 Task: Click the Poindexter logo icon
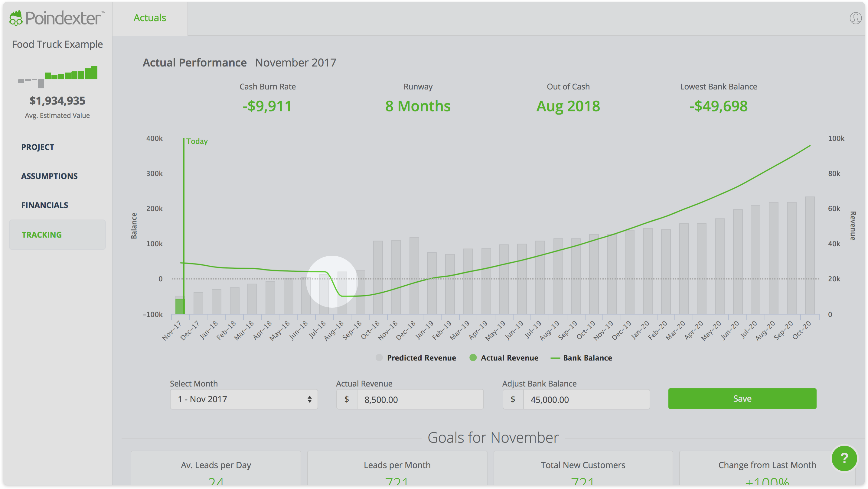click(x=16, y=18)
